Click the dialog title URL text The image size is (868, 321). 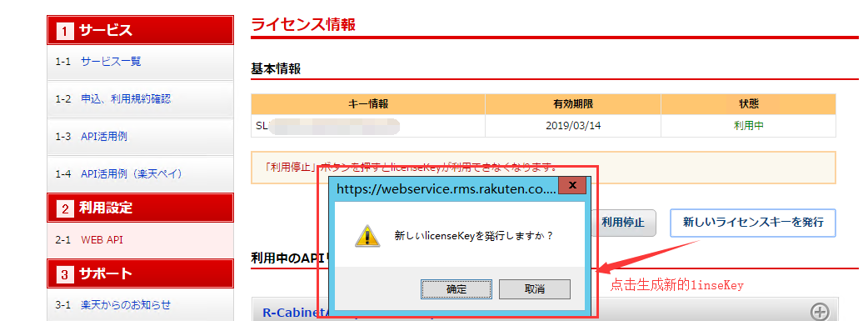coord(446,188)
